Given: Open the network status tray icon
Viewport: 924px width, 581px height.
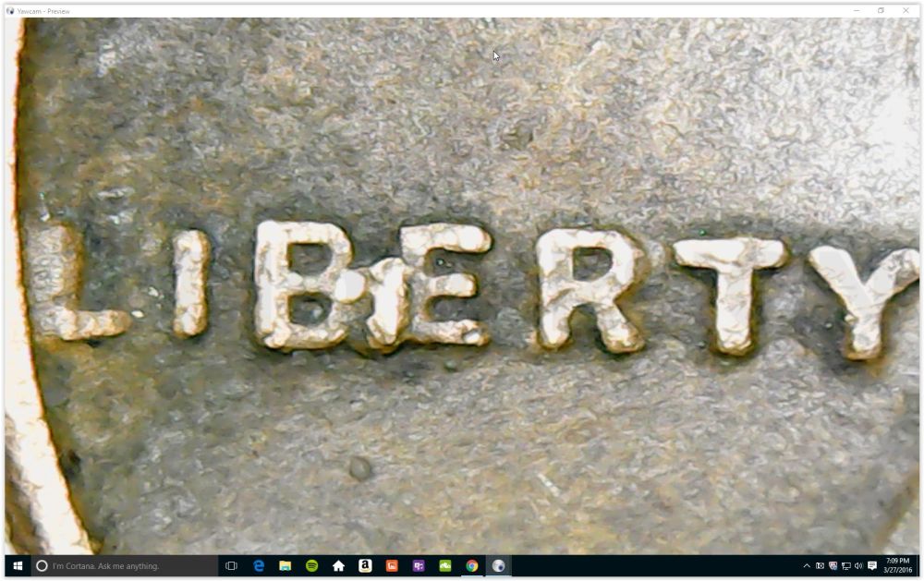Looking at the screenshot, I should pyautogui.click(x=846, y=565).
